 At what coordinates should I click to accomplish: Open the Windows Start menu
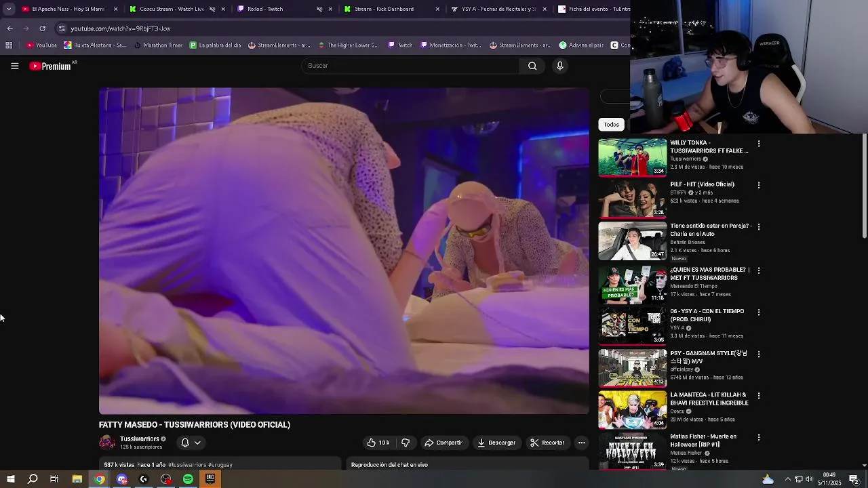[10, 479]
